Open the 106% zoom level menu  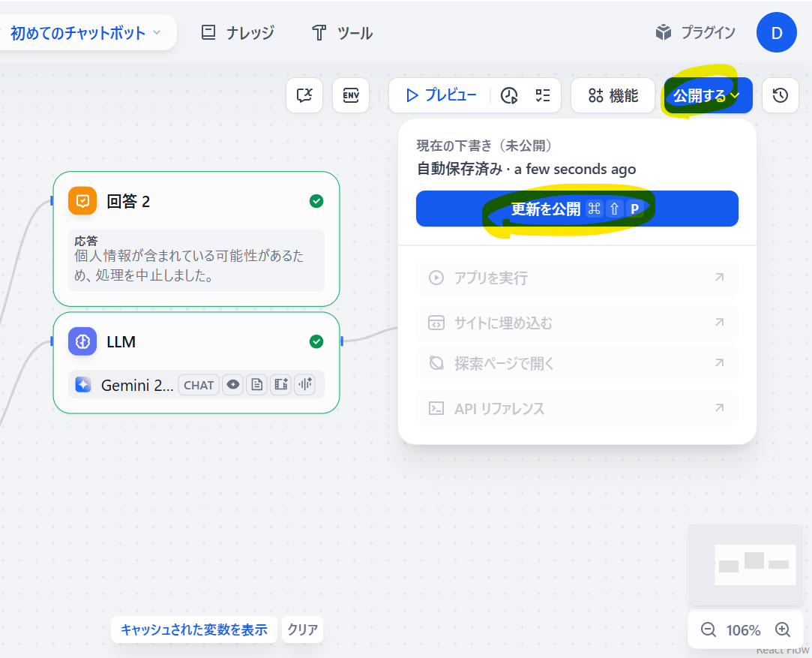743,630
